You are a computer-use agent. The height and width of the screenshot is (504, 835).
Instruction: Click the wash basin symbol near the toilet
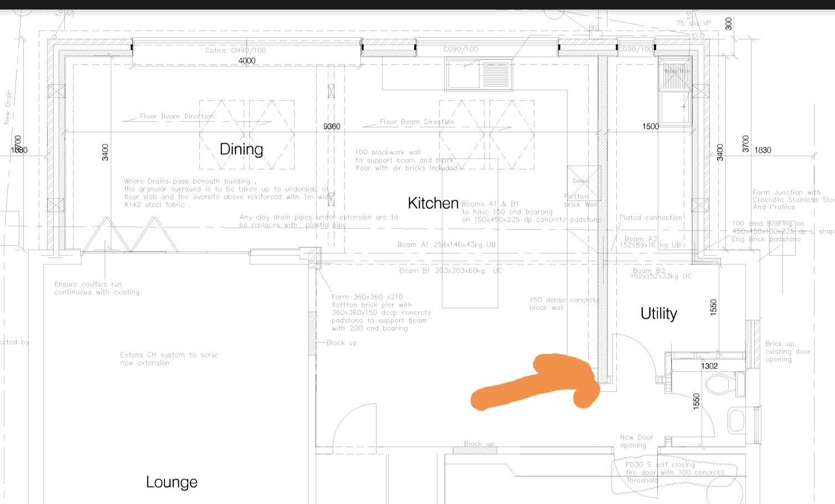click(735, 420)
